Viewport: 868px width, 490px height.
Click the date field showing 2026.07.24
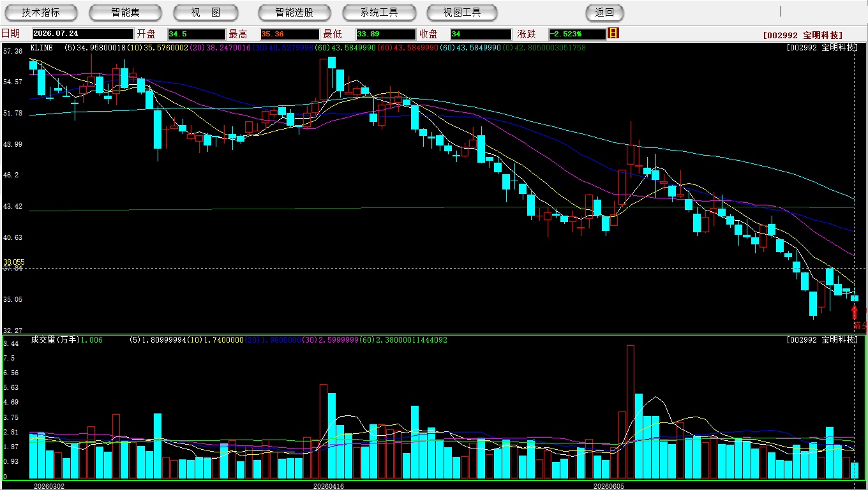[83, 34]
